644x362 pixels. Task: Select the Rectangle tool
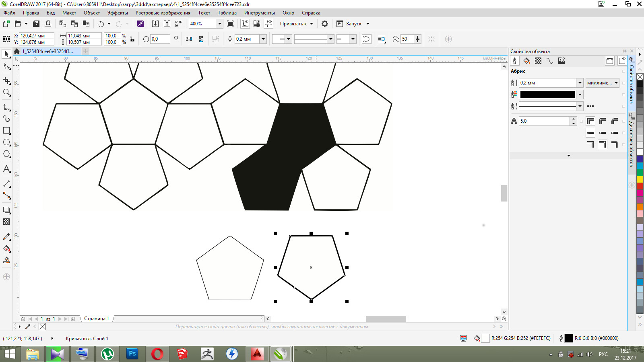pyautogui.click(x=6, y=131)
